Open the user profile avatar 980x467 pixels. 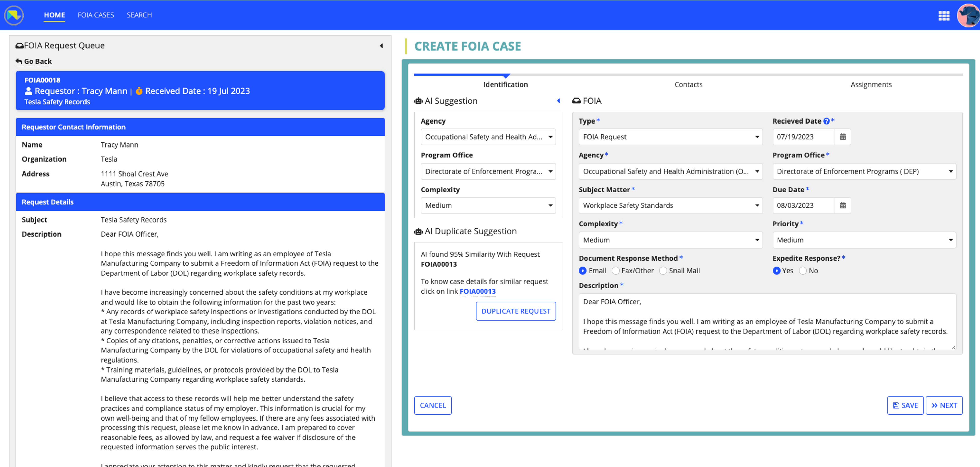click(968, 15)
